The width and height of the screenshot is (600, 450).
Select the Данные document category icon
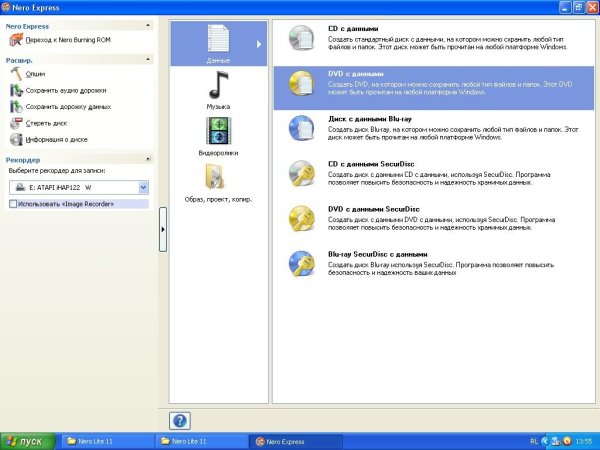(218, 40)
